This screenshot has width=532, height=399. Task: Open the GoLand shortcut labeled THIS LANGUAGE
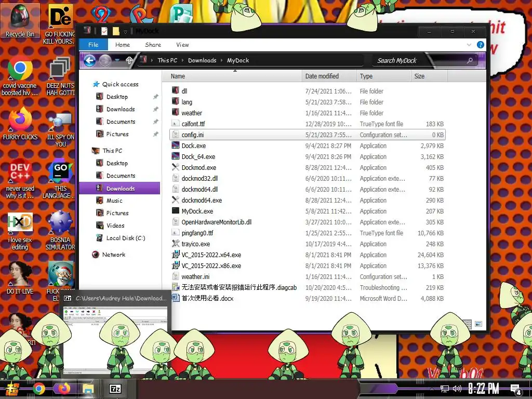[60, 180]
